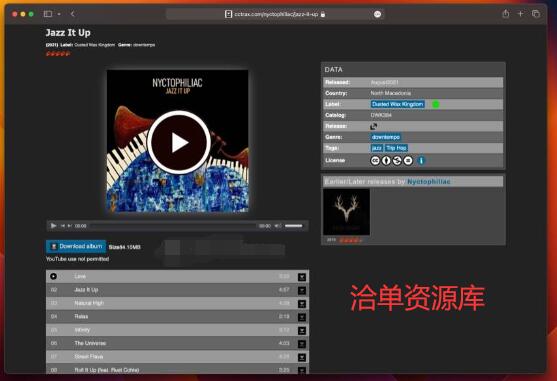Download track 03 Natural High arrow icon
The width and height of the screenshot is (557, 381).
302,304
